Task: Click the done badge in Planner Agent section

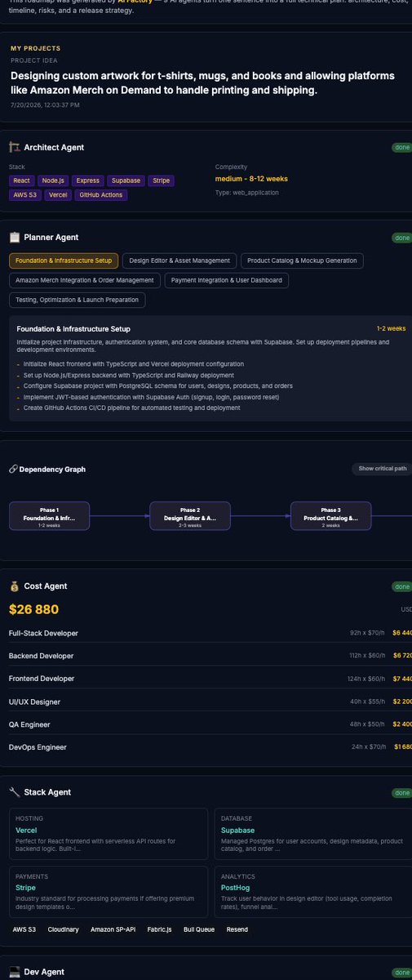Action: point(401,238)
